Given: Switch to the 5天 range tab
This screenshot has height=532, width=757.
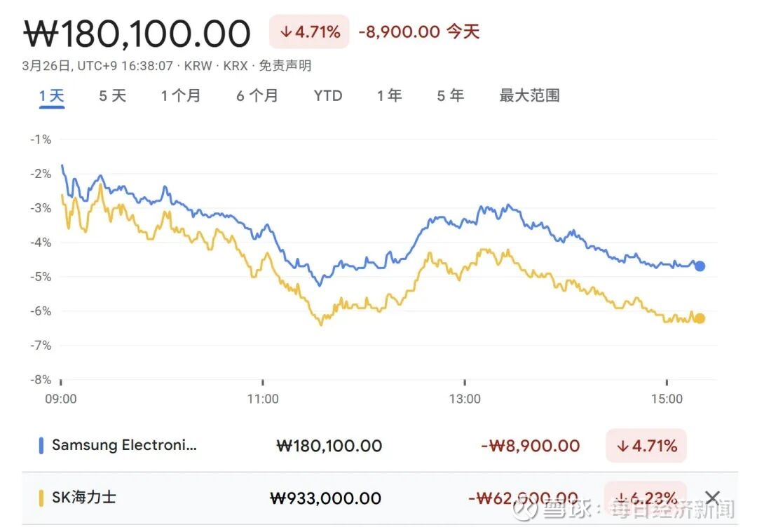Looking at the screenshot, I should pos(112,95).
